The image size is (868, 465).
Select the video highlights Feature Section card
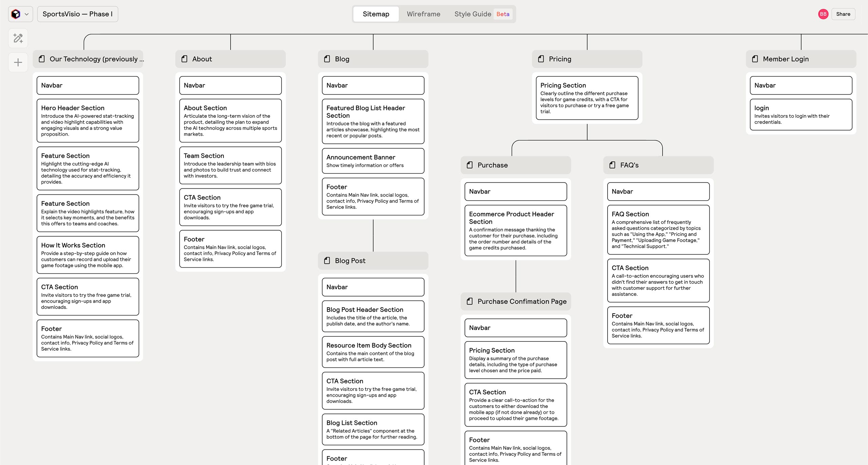point(88,213)
